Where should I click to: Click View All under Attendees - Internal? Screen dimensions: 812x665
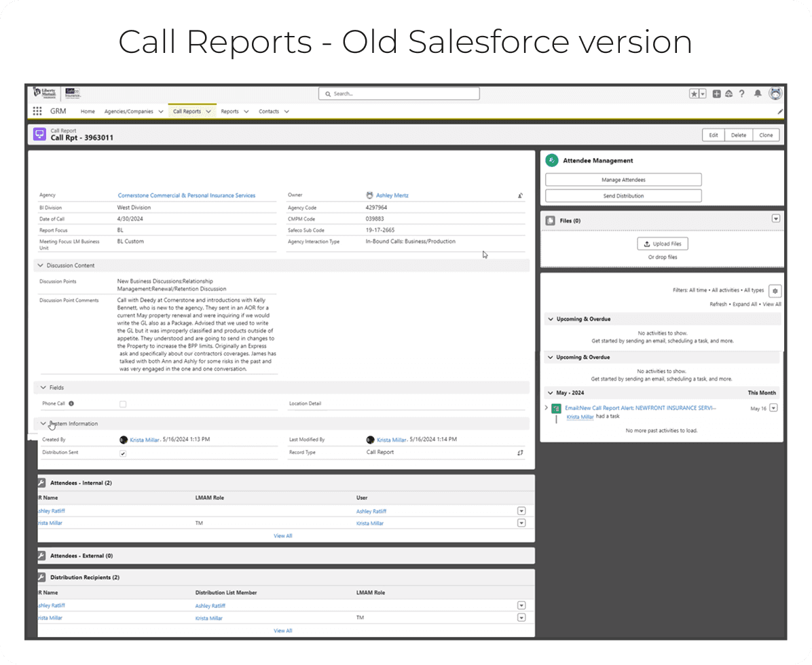pos(282,536)
